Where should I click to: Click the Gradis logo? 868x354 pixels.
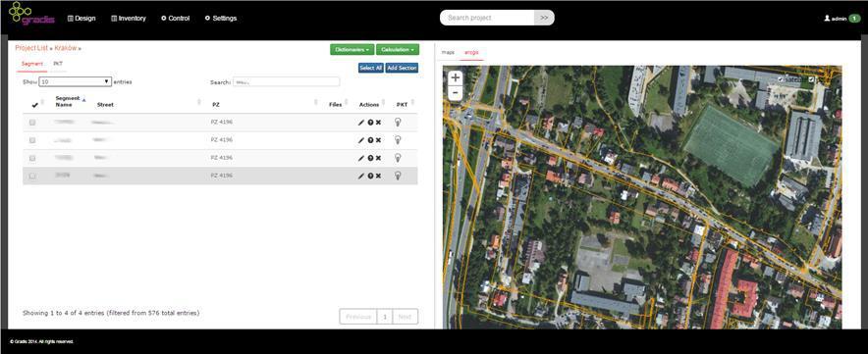pyautogui.click(x=31, y=14)
